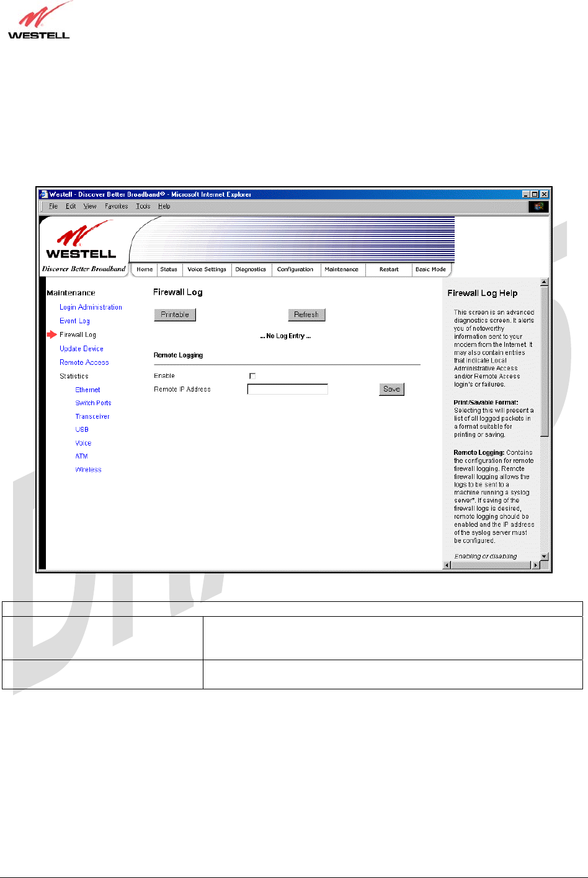Enable remote logging checkbox
This screenshot has height=878, width=588.
pyautogui.click(x=252, y=376)
